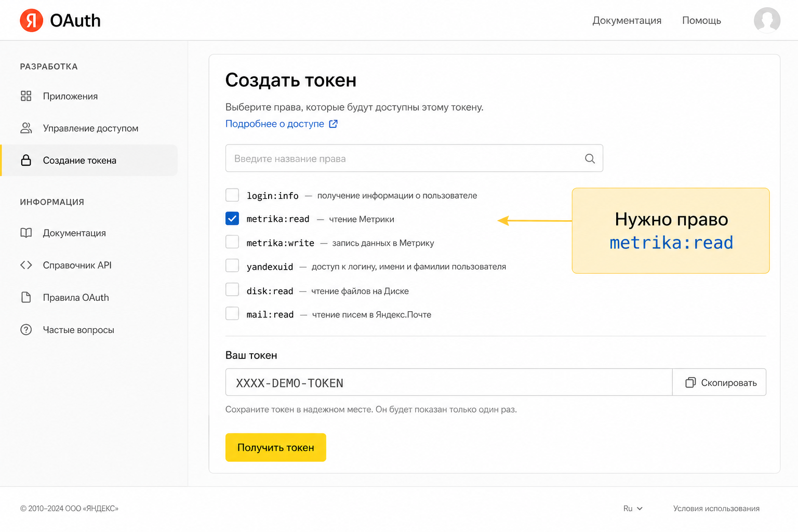Click the Приложения grid icon in sidebar
Screen dimensions: 798x532
tap(26, 96)
